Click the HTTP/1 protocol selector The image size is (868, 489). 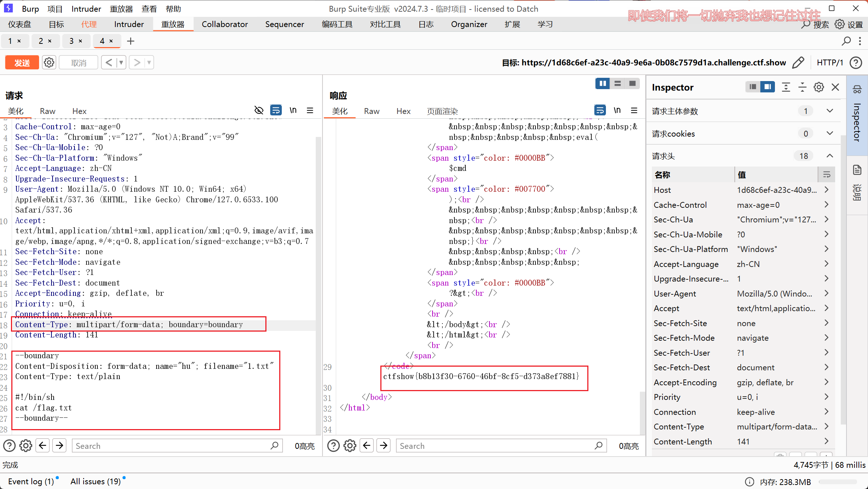(x=830, y=63)
